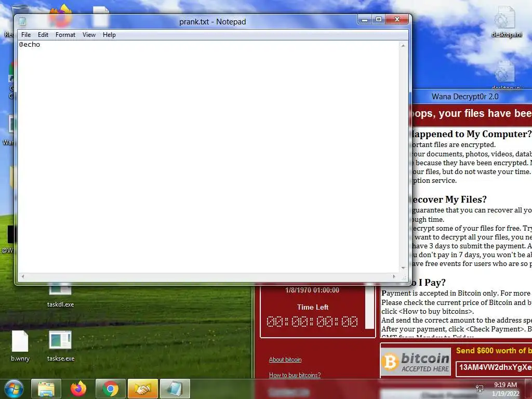Click the Notepad vertical scrollbar up arrow
This screenshot has height=399, width=532.
(403, 45)
